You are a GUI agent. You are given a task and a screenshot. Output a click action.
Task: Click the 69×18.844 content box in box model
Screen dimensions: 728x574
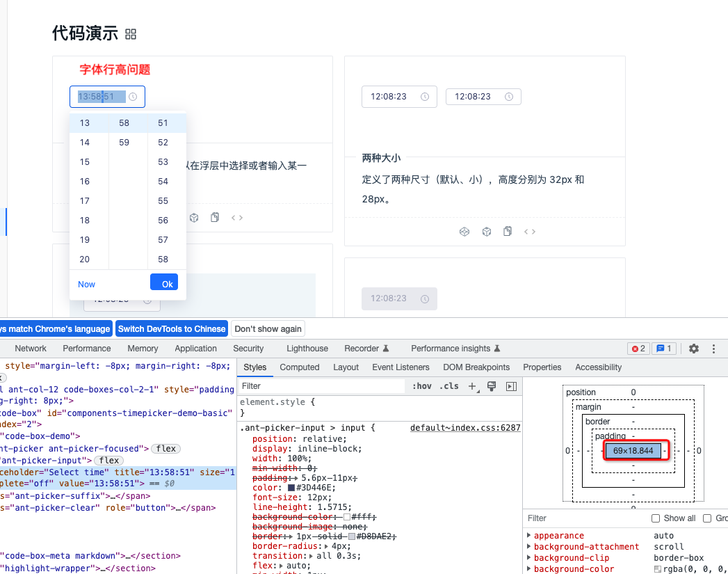(633, 450)
